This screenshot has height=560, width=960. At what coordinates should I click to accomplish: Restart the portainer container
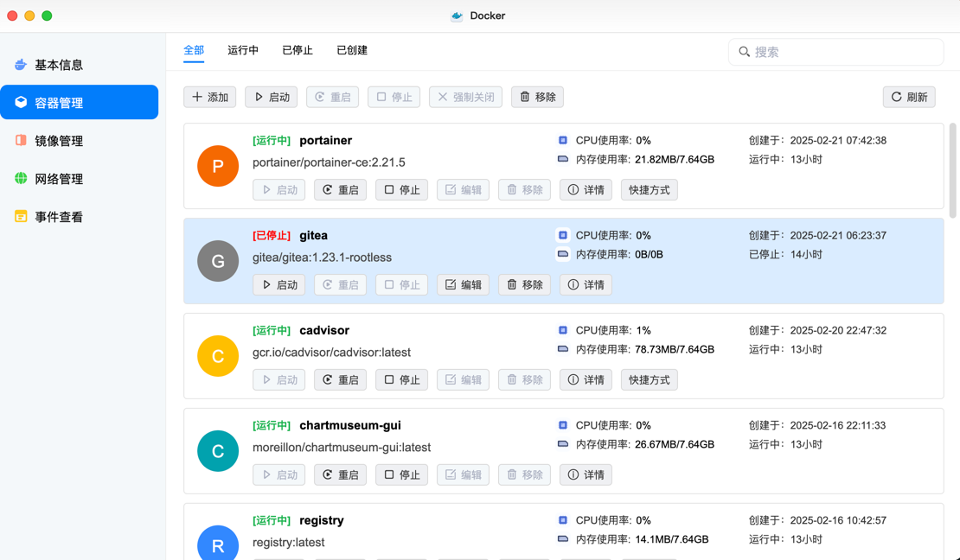tap(341, 190)
